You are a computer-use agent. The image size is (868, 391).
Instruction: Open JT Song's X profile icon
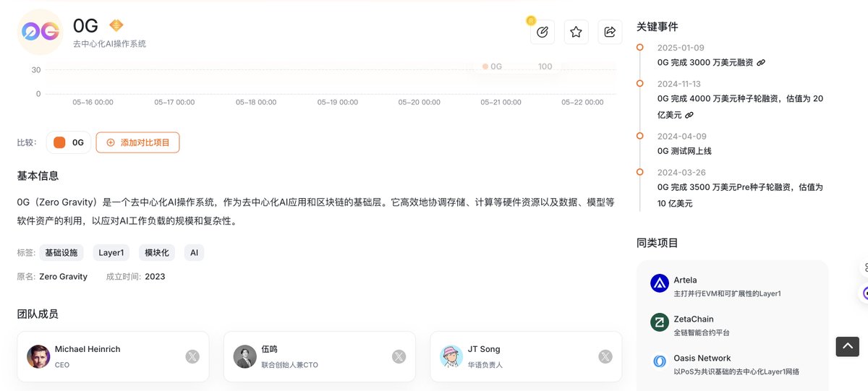605,356
